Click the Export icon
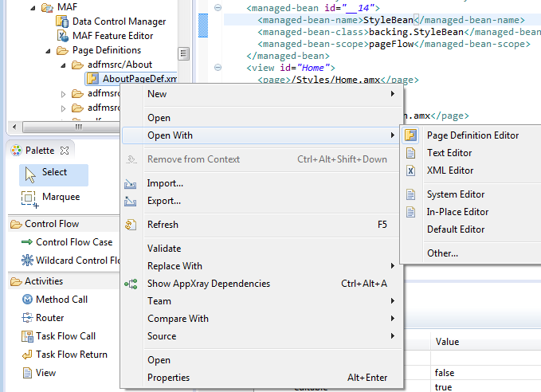This screenshot has width=541, height=392. 131,201
